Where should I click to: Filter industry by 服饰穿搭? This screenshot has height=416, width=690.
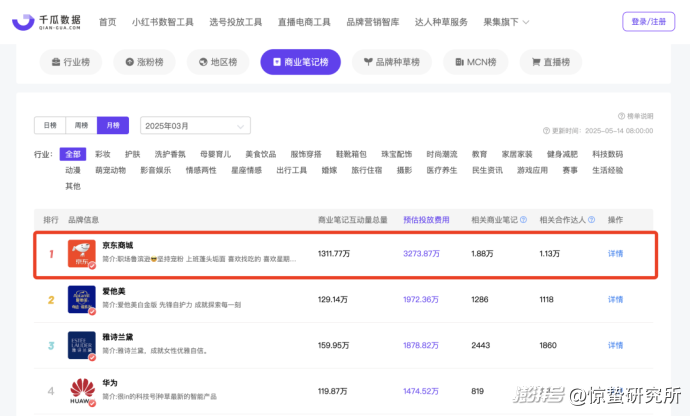pyautogui.click(x=306, y=154)
